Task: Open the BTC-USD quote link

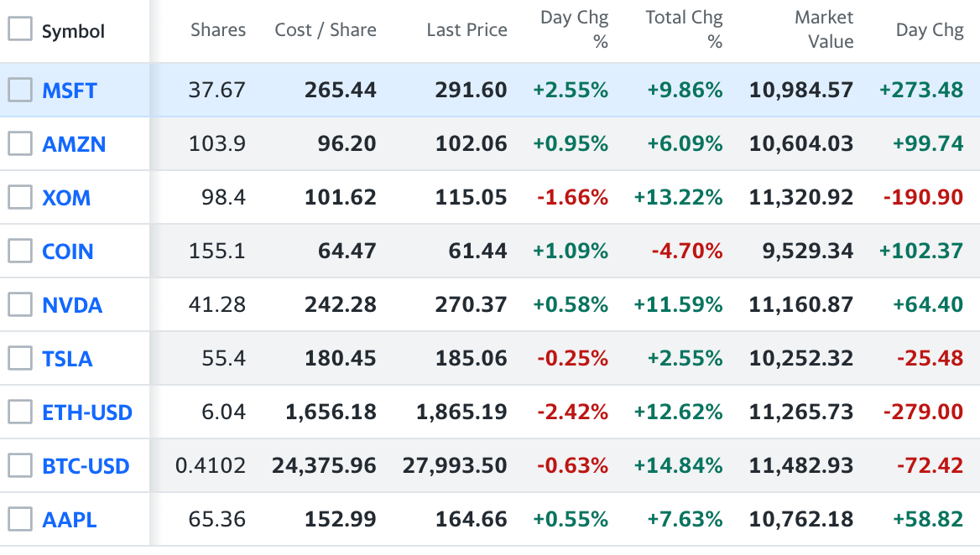Action: [x=86, y=466]
